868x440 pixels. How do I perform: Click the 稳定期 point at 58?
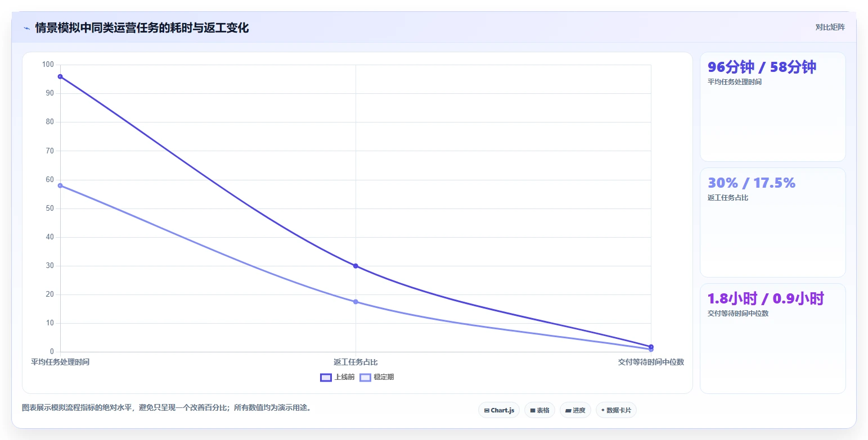click(x=60, y=185)
